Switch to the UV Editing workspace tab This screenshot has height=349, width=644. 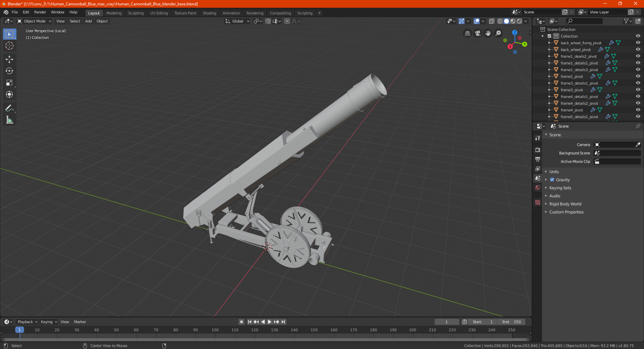click(x=159, y=13)
